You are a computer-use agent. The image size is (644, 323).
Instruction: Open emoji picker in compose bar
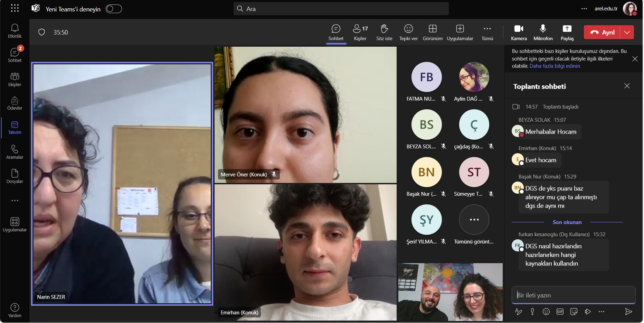(546, 312)
